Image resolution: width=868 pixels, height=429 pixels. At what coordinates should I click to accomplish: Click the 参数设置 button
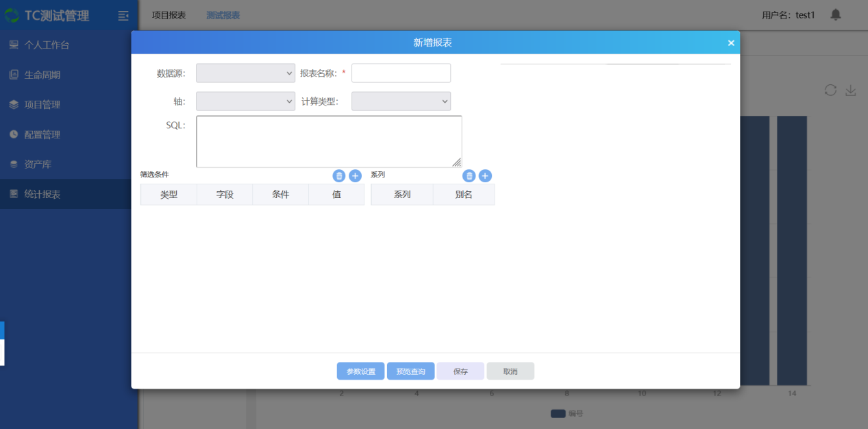click(360, 371)
